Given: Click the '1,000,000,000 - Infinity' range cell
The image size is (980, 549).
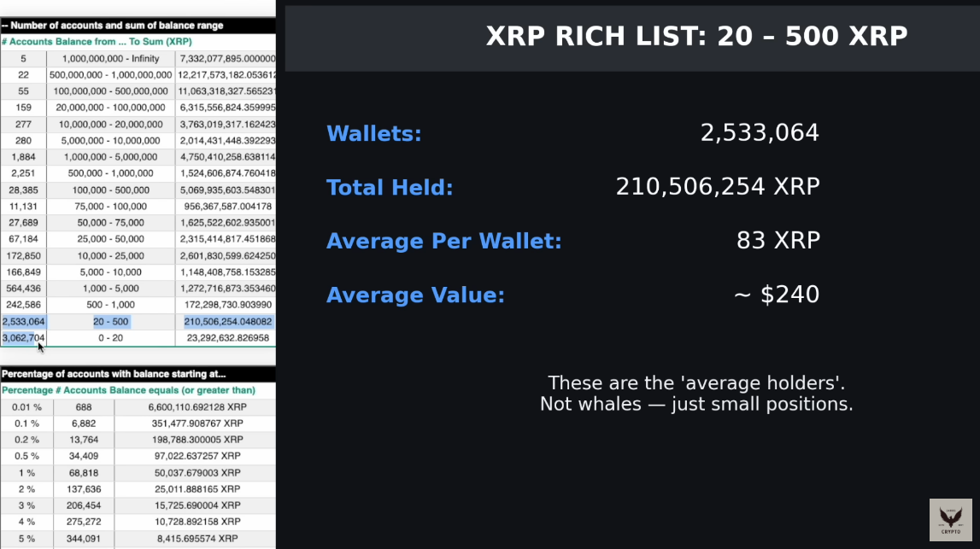Looking at the screenshot, I should point(111,59).
